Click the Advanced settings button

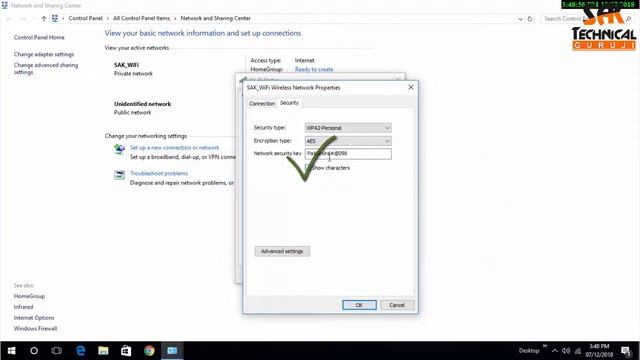point(282,251)
